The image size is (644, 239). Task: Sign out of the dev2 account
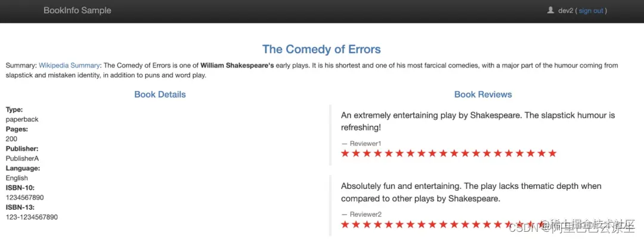[591, 11]
